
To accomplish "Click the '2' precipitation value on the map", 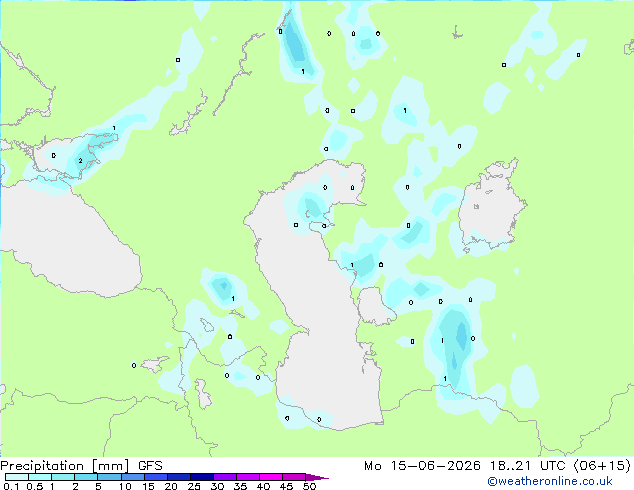I will point(80,161).
